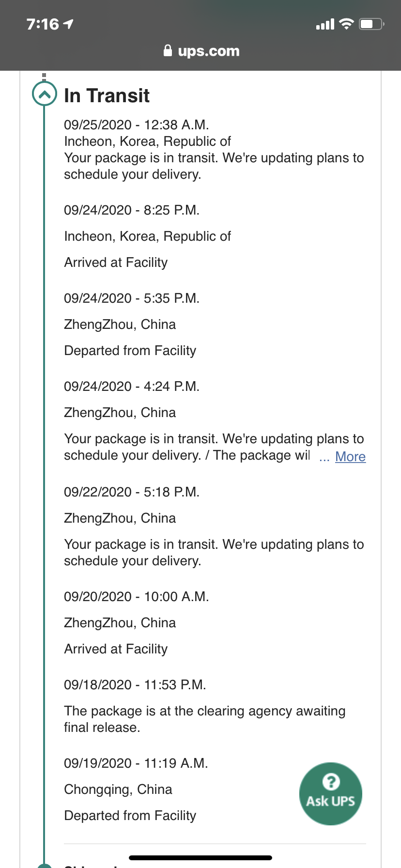The image size is (401, 868).
Task: Tap the 5:35 P.M. Departed from Facility entry
Action: tap(132, 325)
